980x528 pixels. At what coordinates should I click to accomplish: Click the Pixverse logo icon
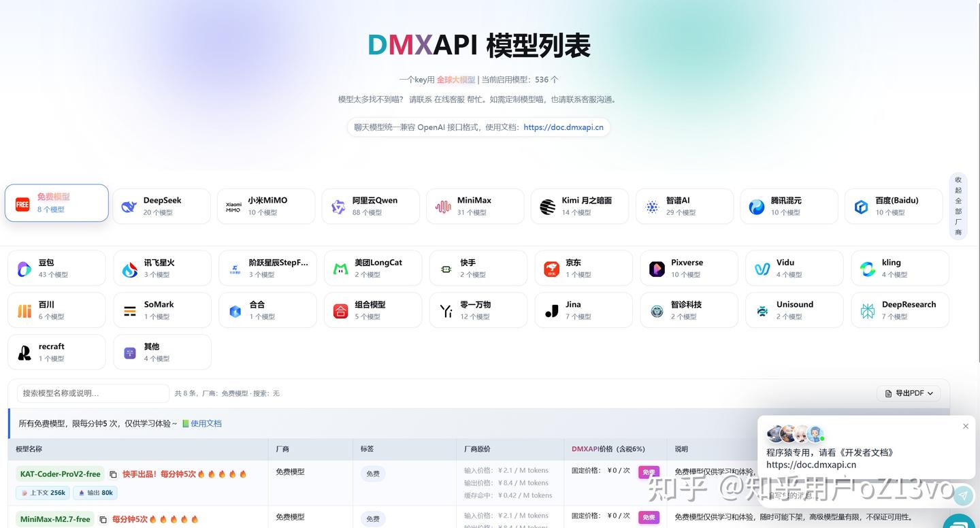coord(657,269)
